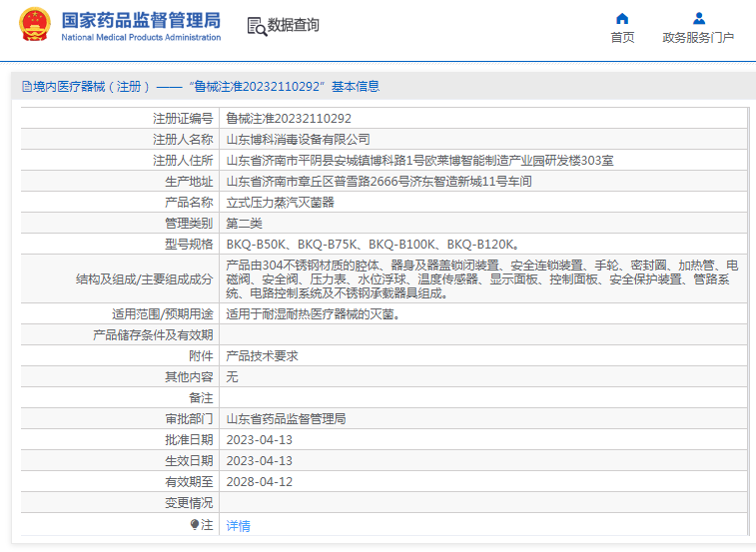
Task: Click the 适用范围/预期用途 label
Action: tap(163, 314)
